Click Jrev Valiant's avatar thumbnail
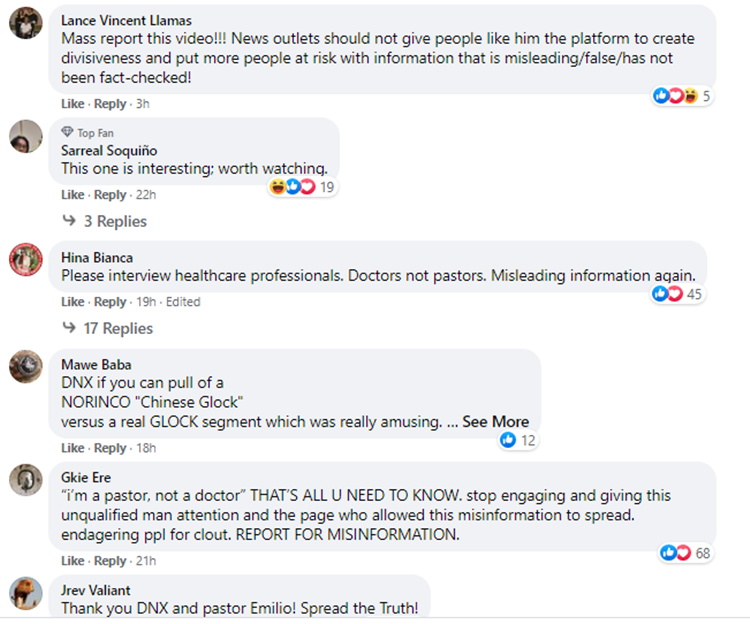Image resolution: width=750 pixels, height=624 pixels. click(x=25, y=593)
